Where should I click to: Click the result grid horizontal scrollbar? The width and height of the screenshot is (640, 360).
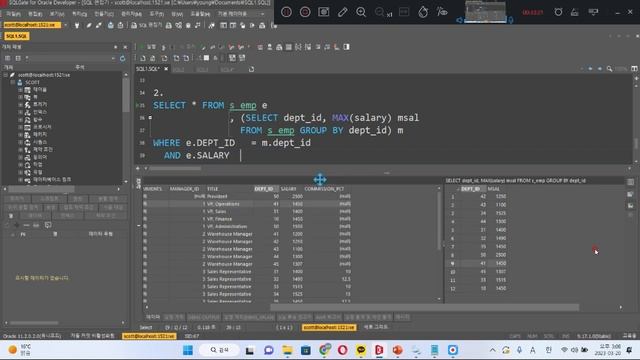(424, 307)
